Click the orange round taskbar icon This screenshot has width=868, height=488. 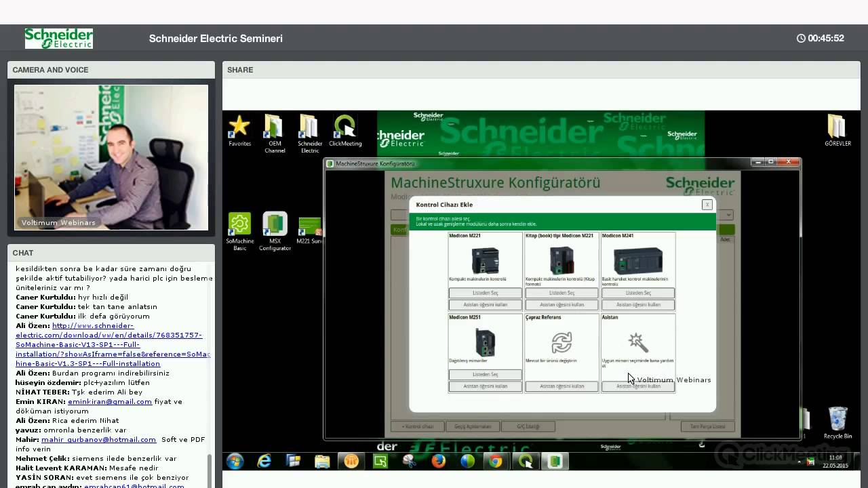(351, 462)
